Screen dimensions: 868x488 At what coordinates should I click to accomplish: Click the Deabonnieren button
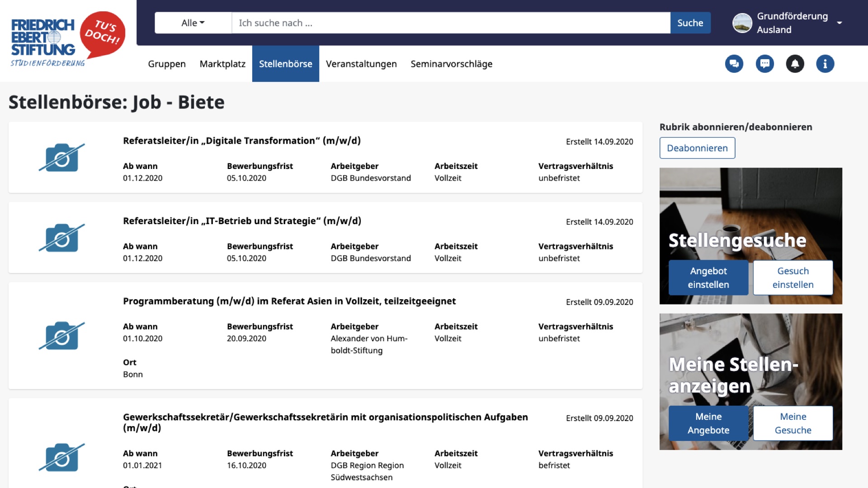(698, 148)
